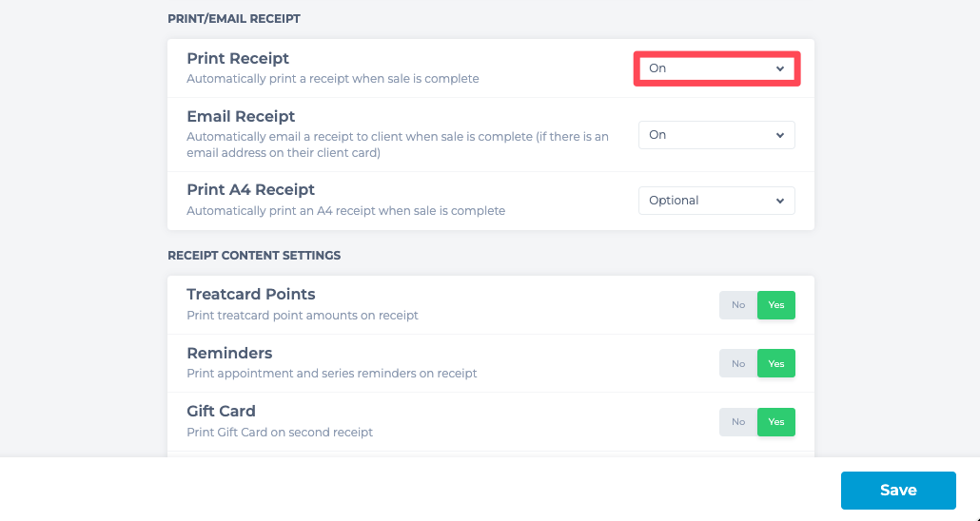Open the Email Receipt dropdown
980x521 pixels.
click(x=716, y=135)
